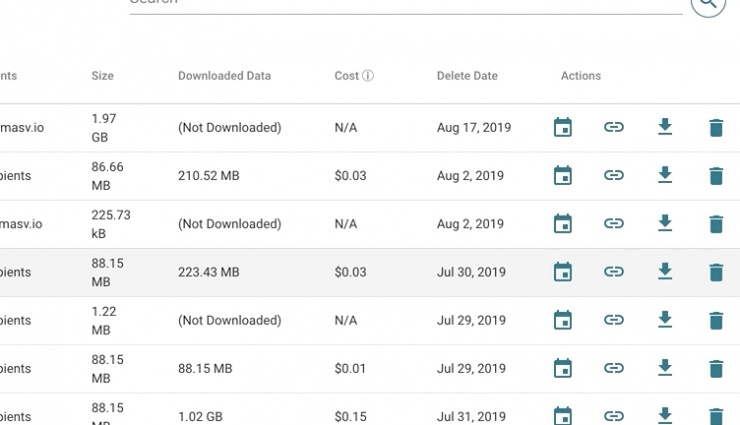
Task: Delete the package costing $0.01
Action: [716, 368]
